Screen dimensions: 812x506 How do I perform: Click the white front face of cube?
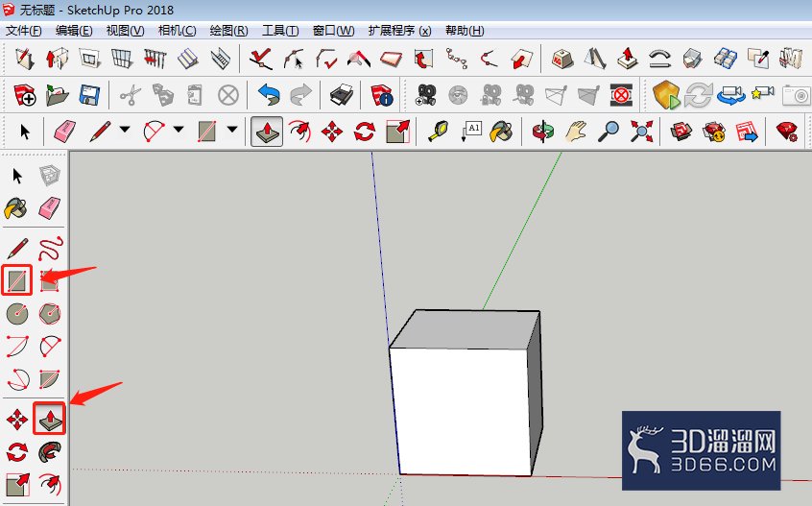tap(460, 412)
